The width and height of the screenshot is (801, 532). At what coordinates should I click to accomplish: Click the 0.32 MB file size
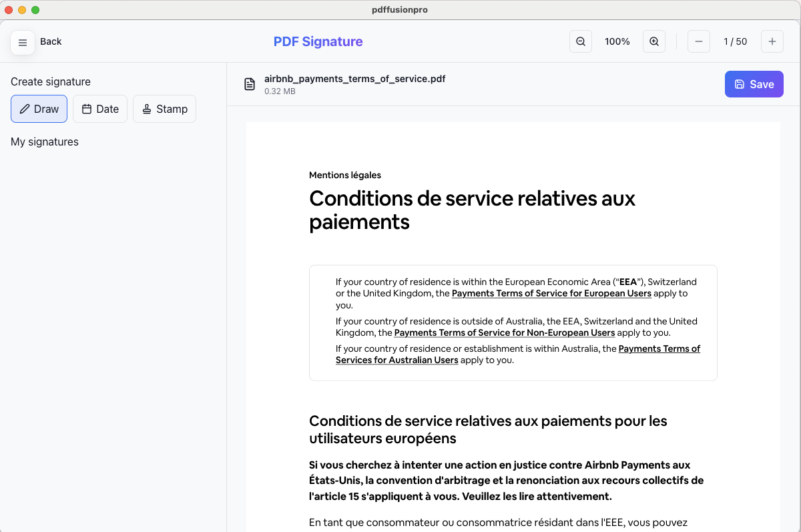280,91
